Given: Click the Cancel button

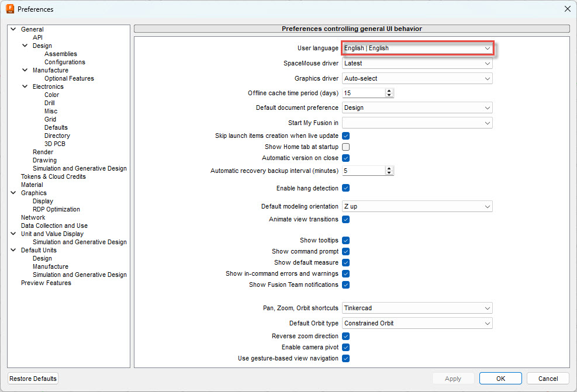Looking at the screenshot, I should (548, 379).
